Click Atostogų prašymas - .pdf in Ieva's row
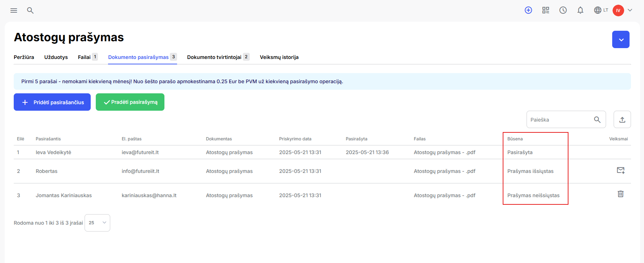This screenshot has width=644, height=263. click(445, 152)
